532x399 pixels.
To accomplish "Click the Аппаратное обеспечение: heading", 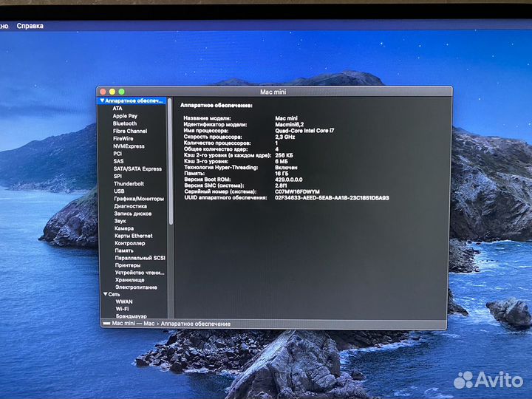I will point(216,106).
